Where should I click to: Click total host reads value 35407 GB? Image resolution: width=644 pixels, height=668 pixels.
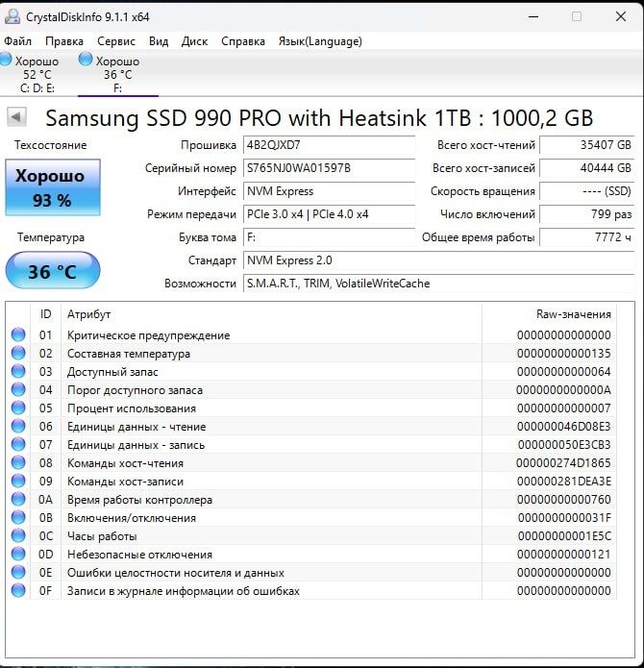click(x=587, y=145)
